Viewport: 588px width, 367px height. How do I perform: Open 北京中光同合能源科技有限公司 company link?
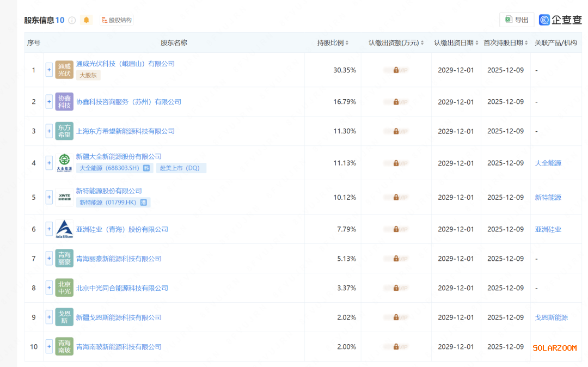point(122,288)
